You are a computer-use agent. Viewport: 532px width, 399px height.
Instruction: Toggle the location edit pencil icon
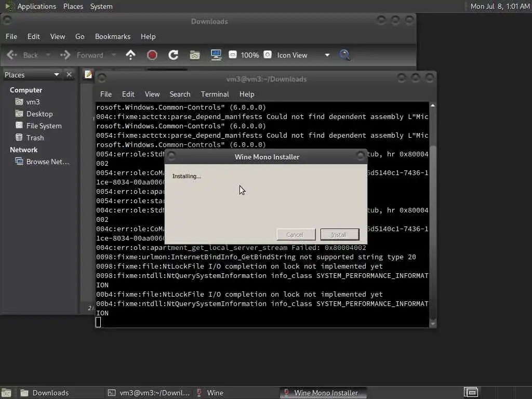[x=88, y=74]
